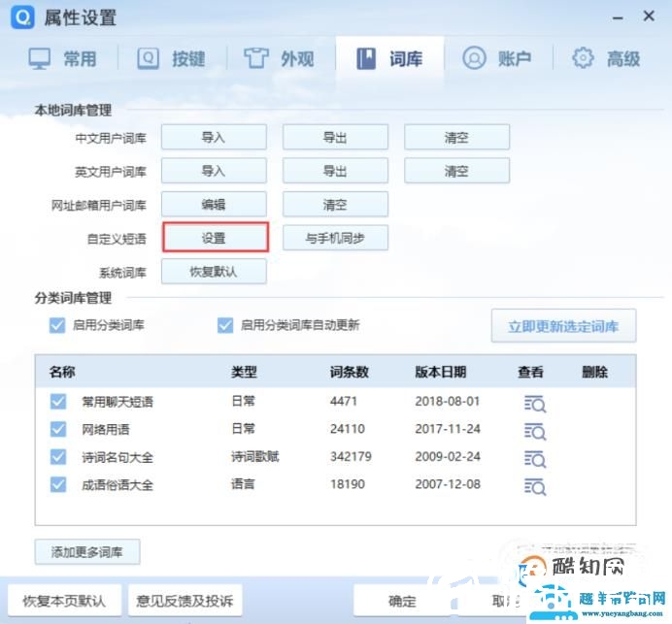672x624 pixels.
Task: Confirm settings with 确定 button
Action: coord(402,601)
